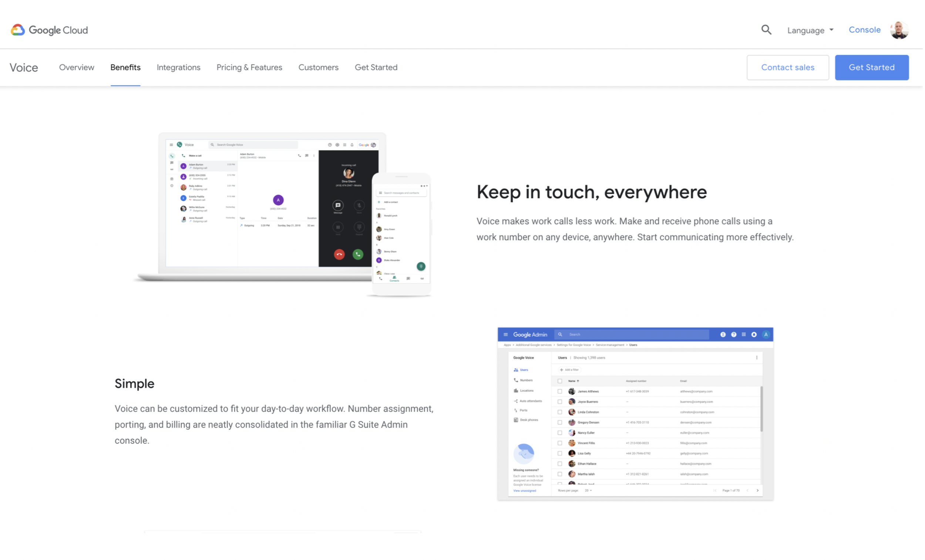Click the green answer call button in mockup
The image size is (925, 560).
359,255
